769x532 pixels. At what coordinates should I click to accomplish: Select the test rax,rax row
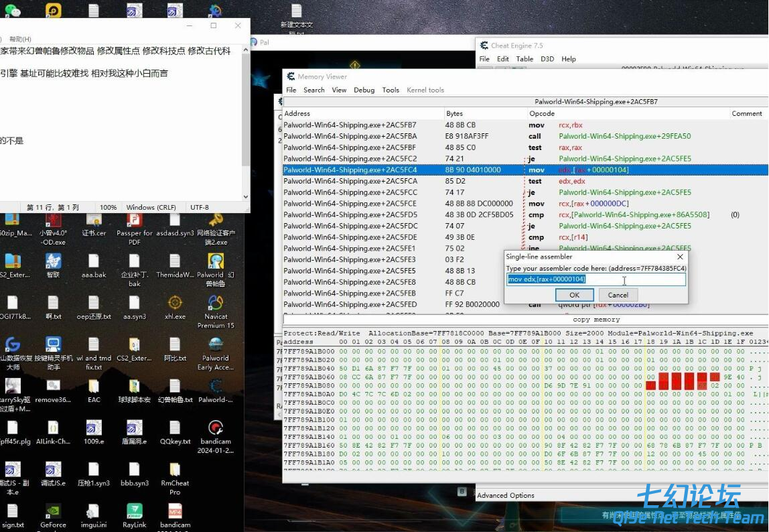click(525, 147)
